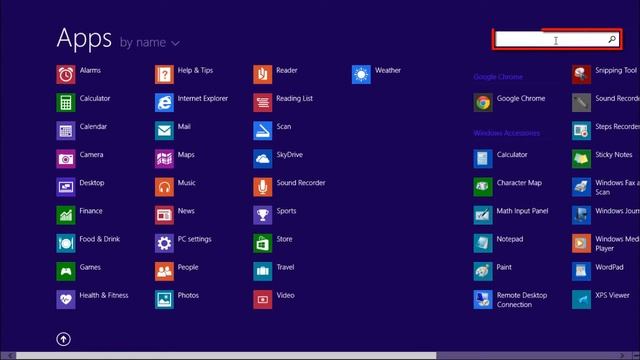This screenshot has height=360, width=640.
Task: Open the Sports trophy icon
Action: (x=263, y=216)
